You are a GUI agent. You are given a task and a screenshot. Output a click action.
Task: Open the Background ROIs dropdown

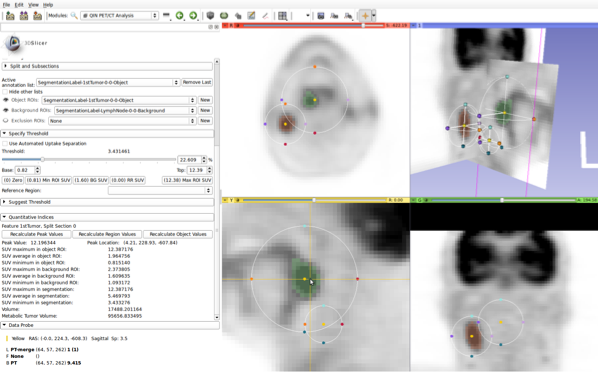pos(125,110)
